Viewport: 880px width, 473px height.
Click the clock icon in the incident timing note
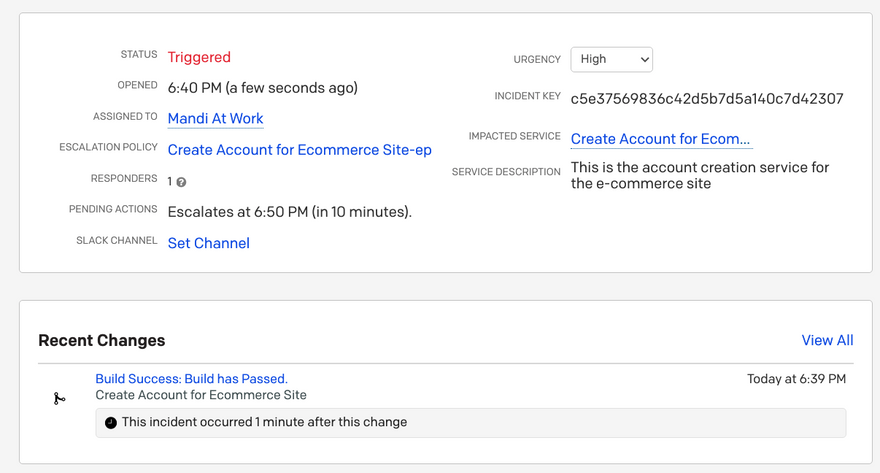coord(111,423)
